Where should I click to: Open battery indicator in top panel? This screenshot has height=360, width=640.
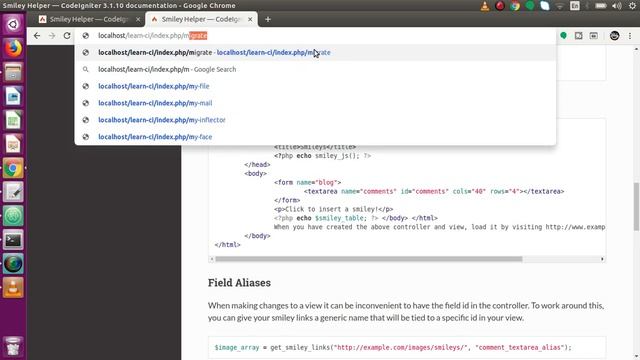click(601, 6)
